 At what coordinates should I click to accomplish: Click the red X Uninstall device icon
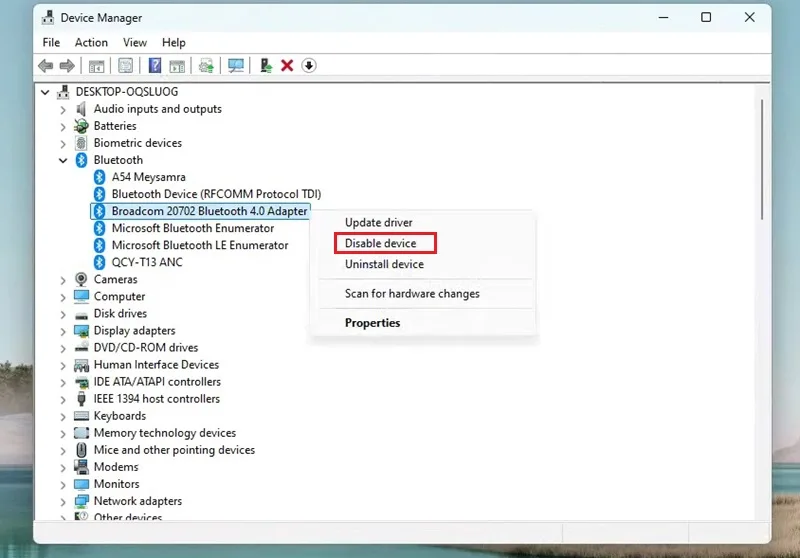tap(287, 65)
